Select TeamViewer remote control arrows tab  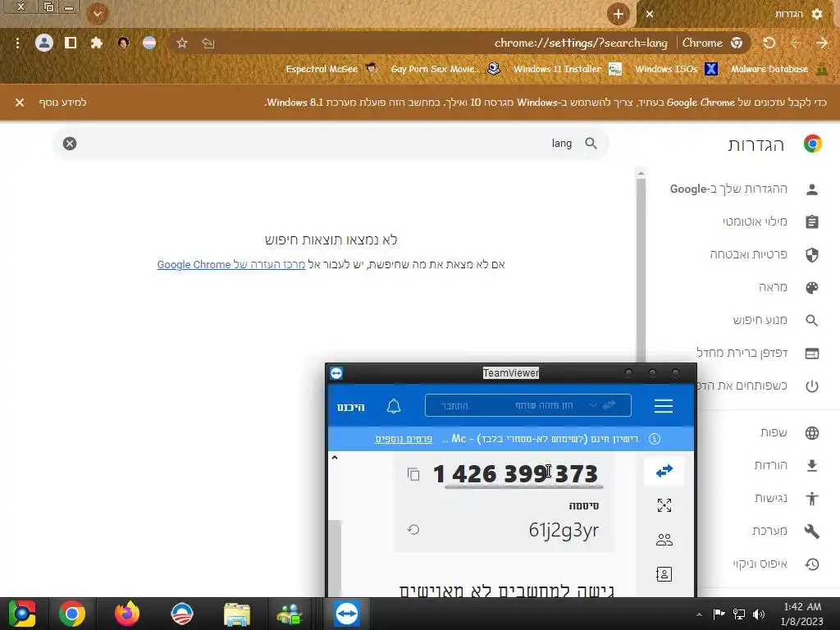[x=664, y=472]
